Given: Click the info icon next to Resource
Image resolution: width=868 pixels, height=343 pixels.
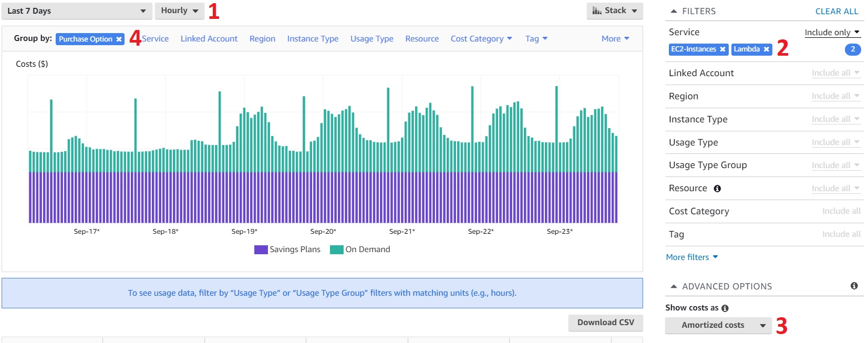Looking at the screenshot, I should [x=717, y=189].
